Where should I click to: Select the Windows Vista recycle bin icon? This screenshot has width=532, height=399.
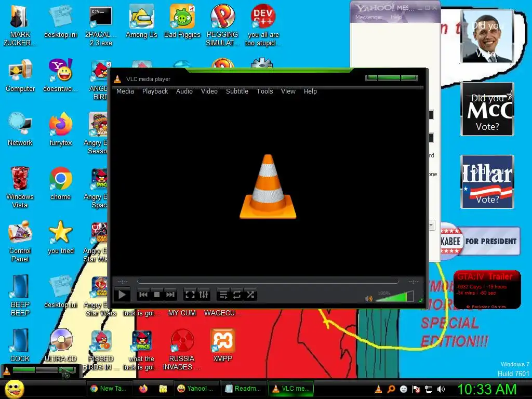(x=20, y=187)
